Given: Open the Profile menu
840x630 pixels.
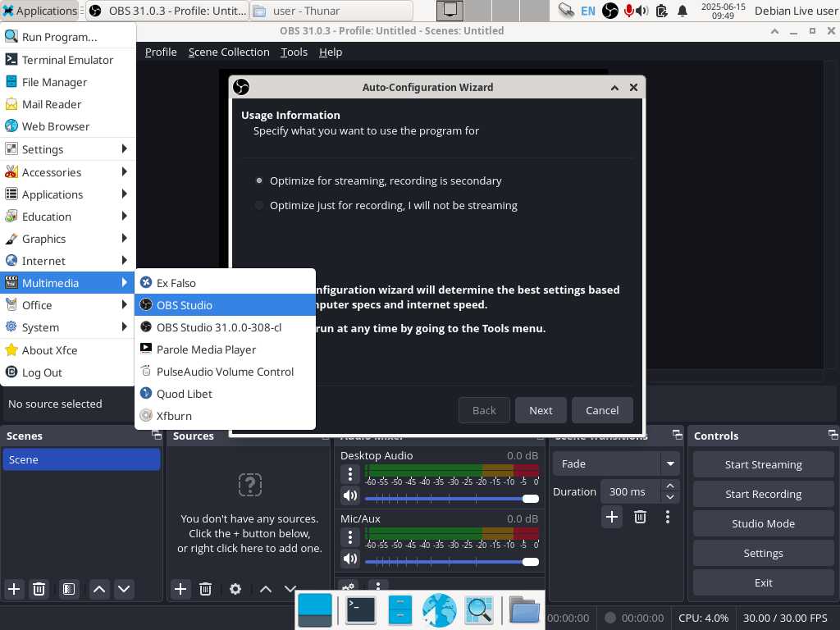Looking at the screenshot, I should pos(161,52).
